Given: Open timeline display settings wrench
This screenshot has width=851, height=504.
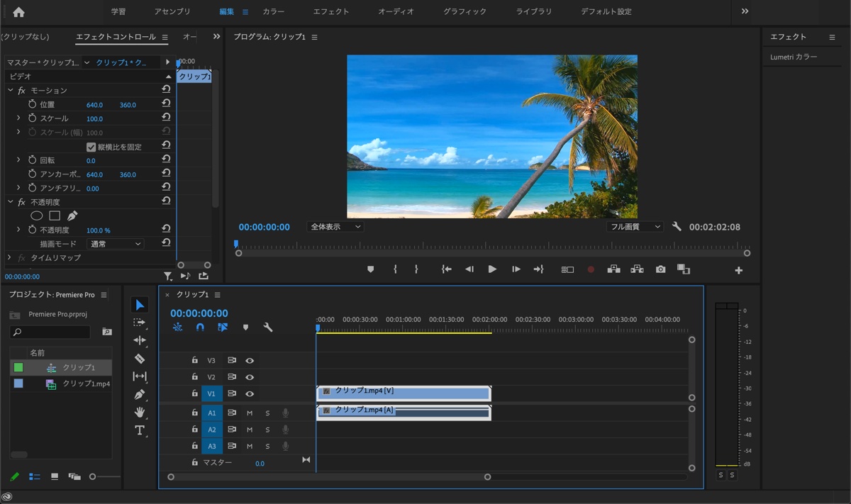Looking at the screenshot, I should pyautogui.click(x=268, y=327).
